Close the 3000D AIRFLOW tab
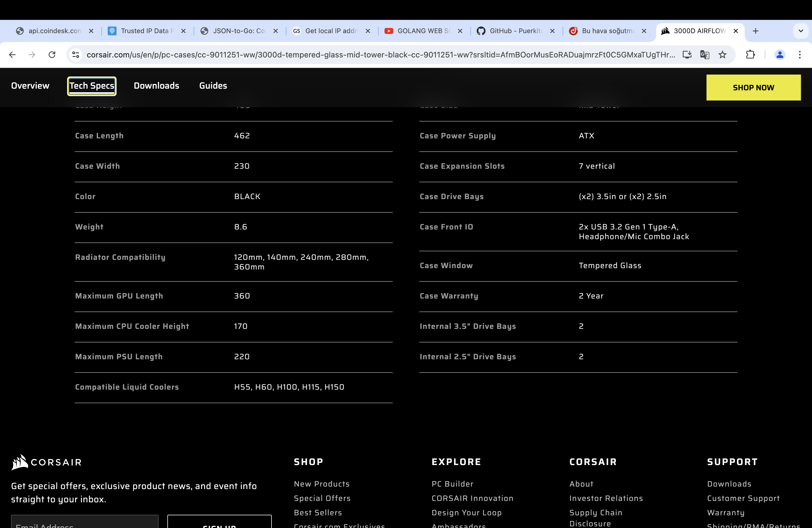The width and height of the screenshot is (812, 528). point(736,31)
